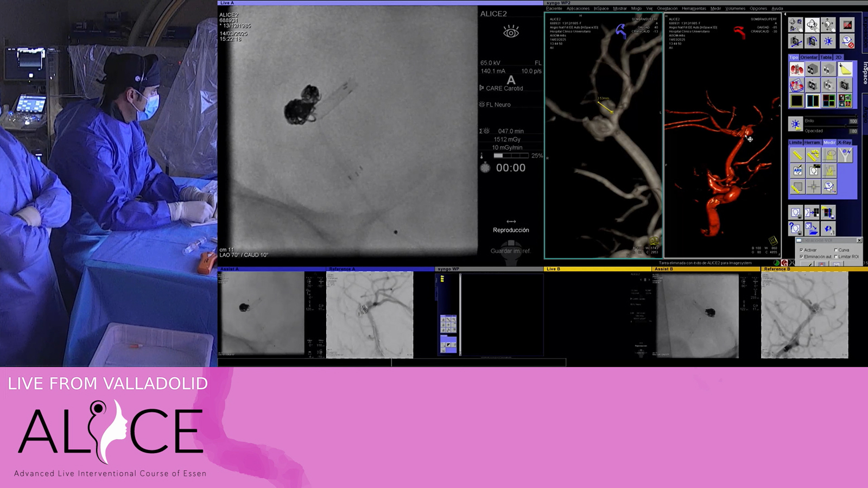Open the Volúmenes menu

pos(735,9)
